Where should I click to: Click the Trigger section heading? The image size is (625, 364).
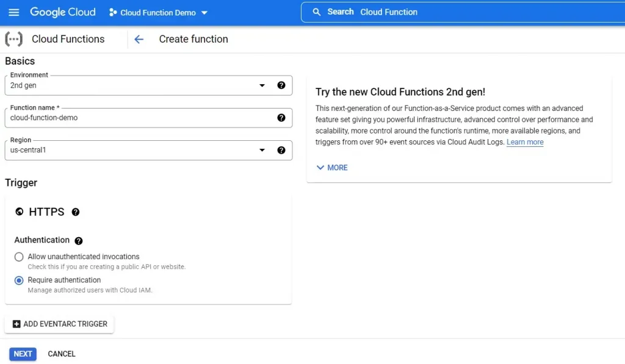21,183
